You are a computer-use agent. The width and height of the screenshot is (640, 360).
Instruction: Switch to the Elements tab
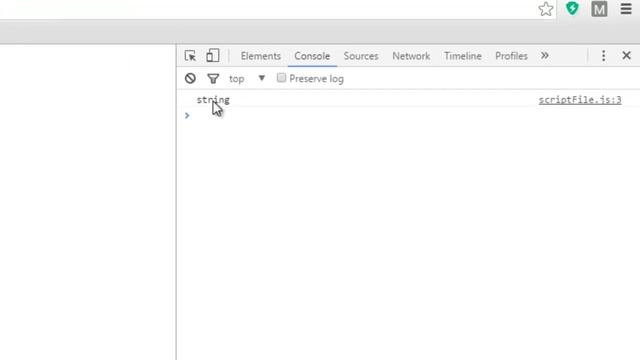[x=260, y=56]
